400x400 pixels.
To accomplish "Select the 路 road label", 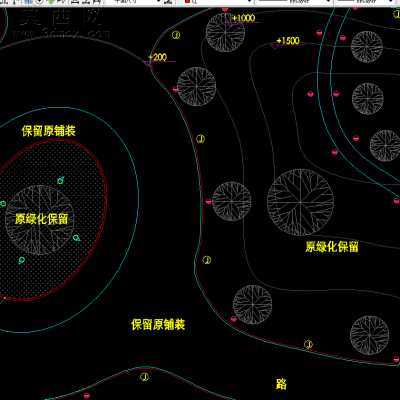I will pyautogui.click(x=281, y=384).
